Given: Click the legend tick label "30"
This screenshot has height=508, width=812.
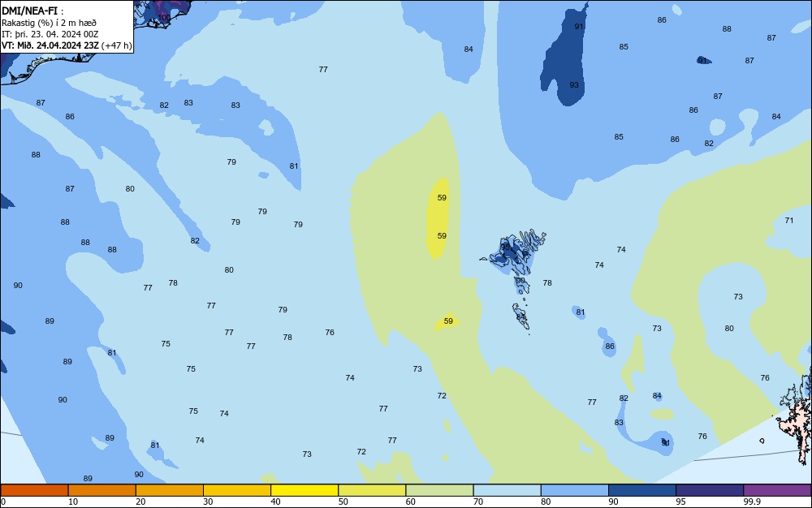Looking at the screenshot, I should click(x=208, y=502).
